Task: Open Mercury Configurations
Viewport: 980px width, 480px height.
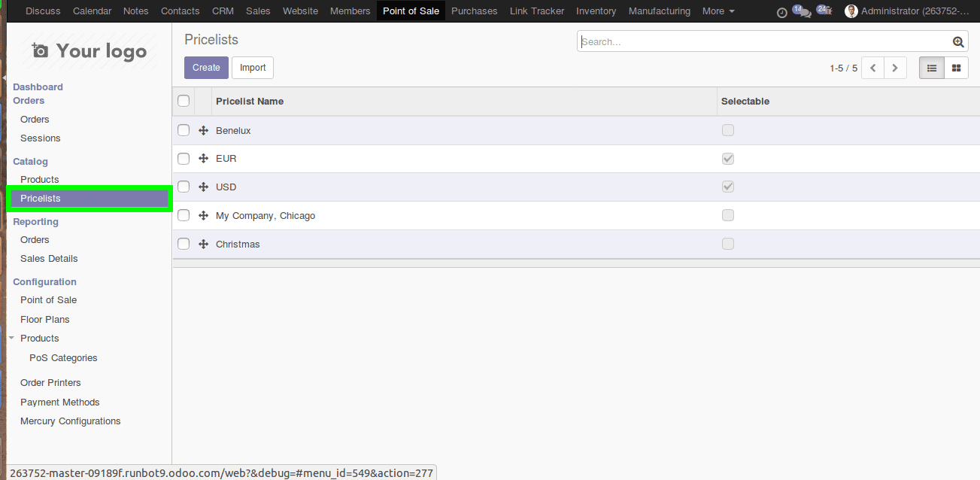Action: tap(71, 421)
